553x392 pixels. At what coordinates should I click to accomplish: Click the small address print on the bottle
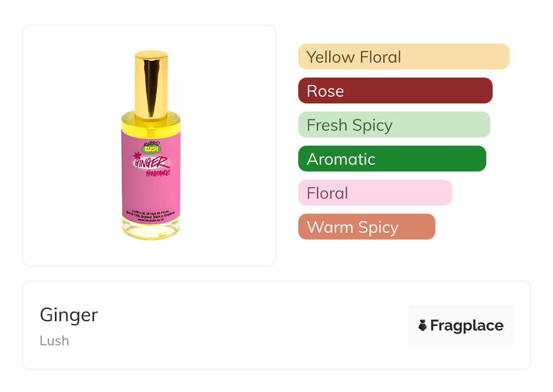pyautogui.click(x=151, y=214)
